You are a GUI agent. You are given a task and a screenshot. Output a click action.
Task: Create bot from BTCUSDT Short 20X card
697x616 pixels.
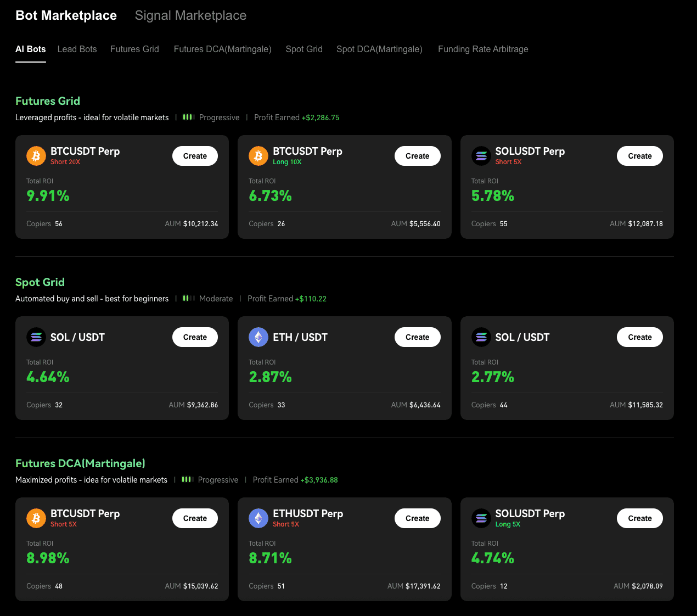[195, 156]
